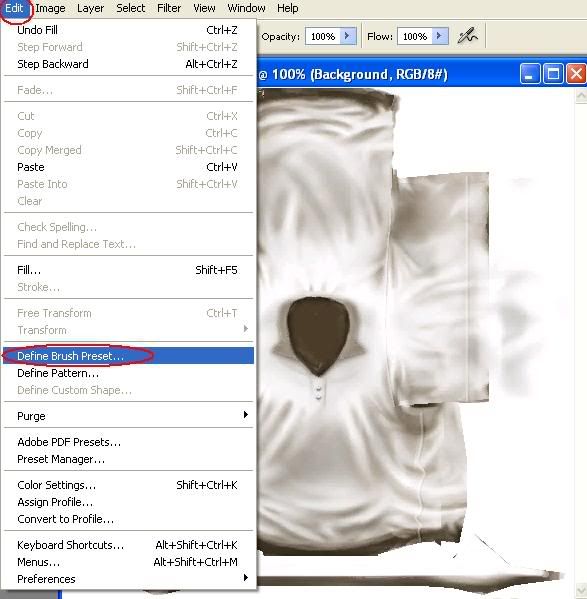Open the Flow slider arrow
Screen dimensions: 587x599
pyautogui.click(x=440, y=36)
